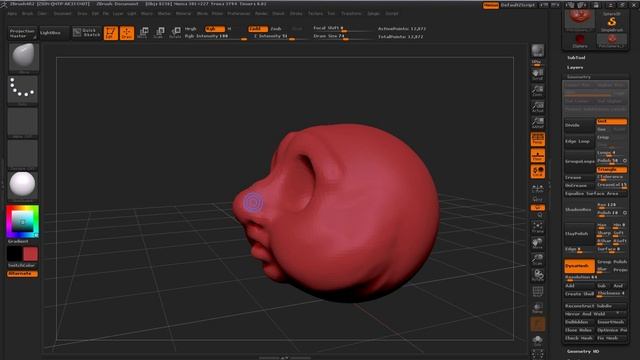Open the stroke type dots selector
This screenshot has width=640, height=360.
(x=23, y=90)
